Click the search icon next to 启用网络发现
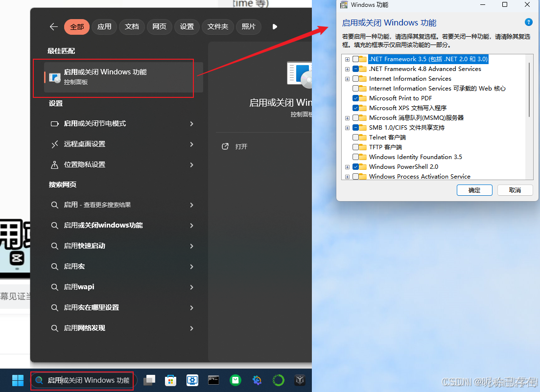 click(54, 328)
